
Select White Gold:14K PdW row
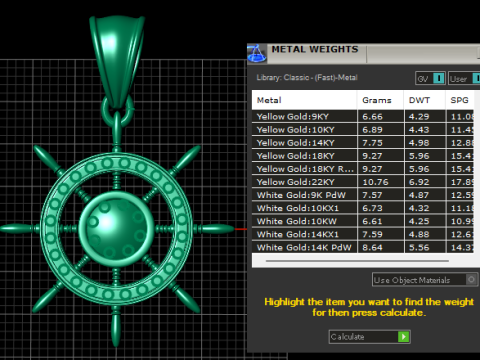tap(363, 247)
